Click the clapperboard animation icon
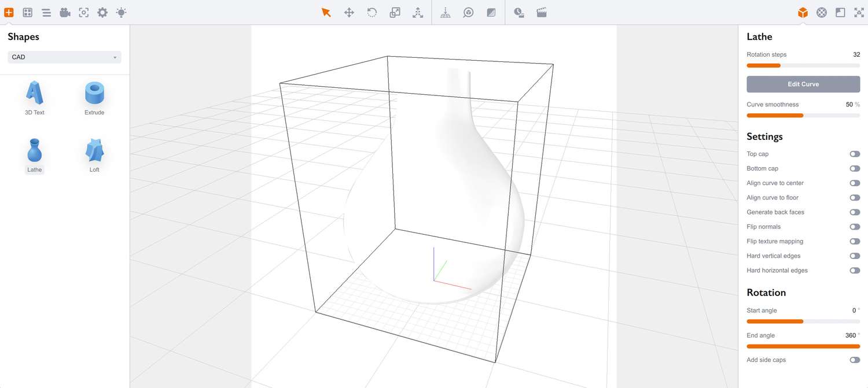The image size is (868, 388). (542, 12)
